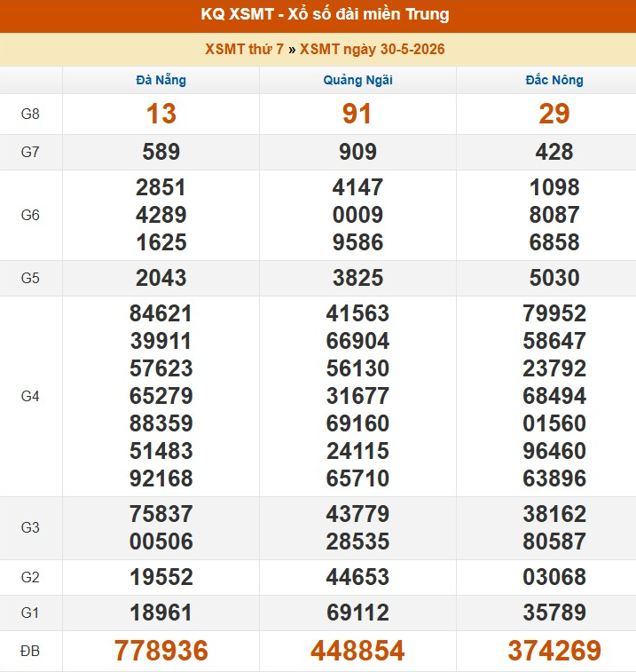
Task: Select G2 number 44653
Action: pyautogui.click(x=357, y=577)
